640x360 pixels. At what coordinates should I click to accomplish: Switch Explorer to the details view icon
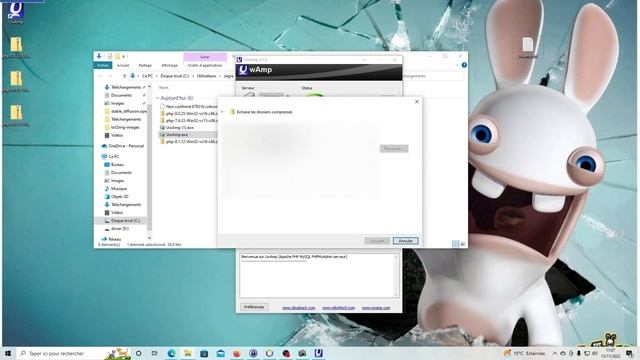coord(456,244)
